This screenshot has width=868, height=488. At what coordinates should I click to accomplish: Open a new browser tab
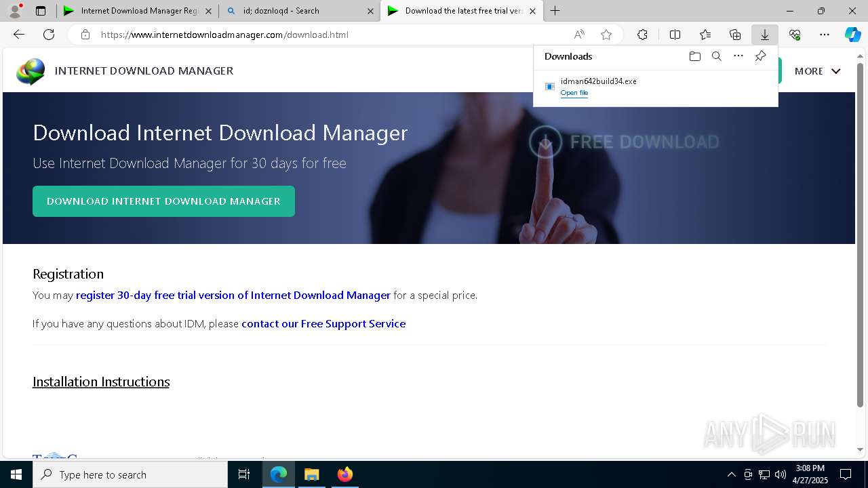(555, 11)
